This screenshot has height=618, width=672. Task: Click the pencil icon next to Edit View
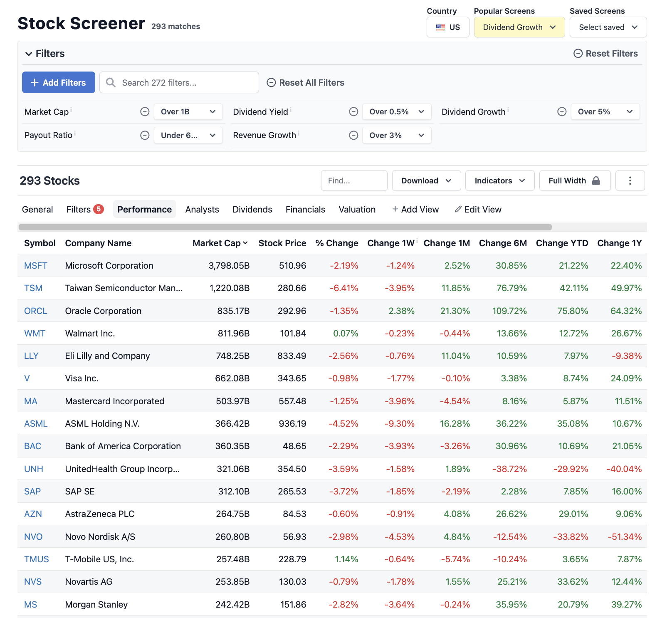tap(458, 209)
